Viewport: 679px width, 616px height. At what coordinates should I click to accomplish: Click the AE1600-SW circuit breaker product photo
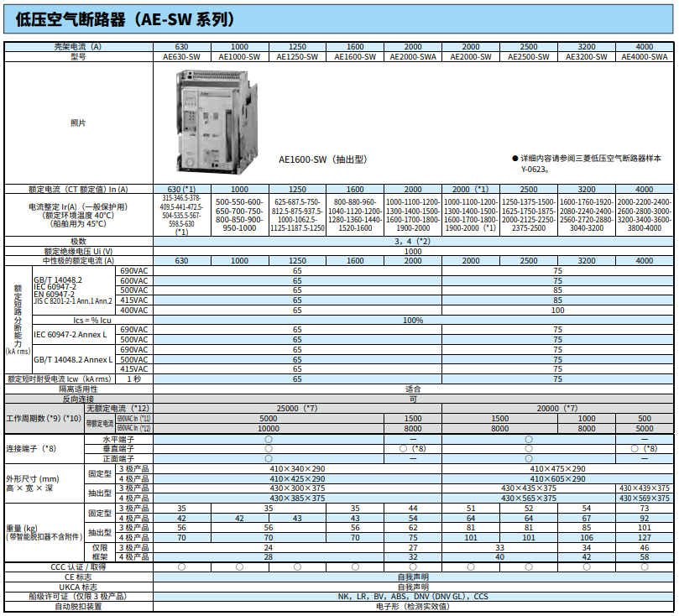click(217, 122)
